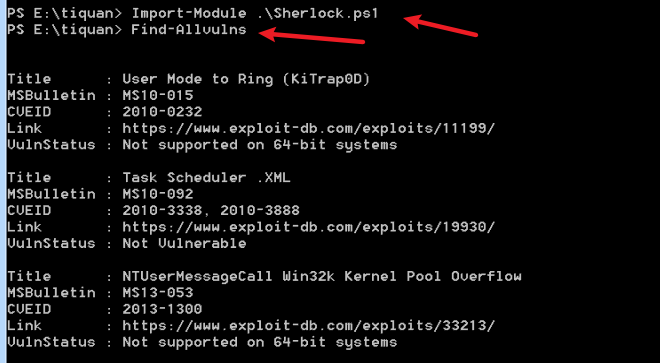This screenshot has height=363, width=660.
Task: Select the MS10-092 bulletin text
Action: point(158,194)
